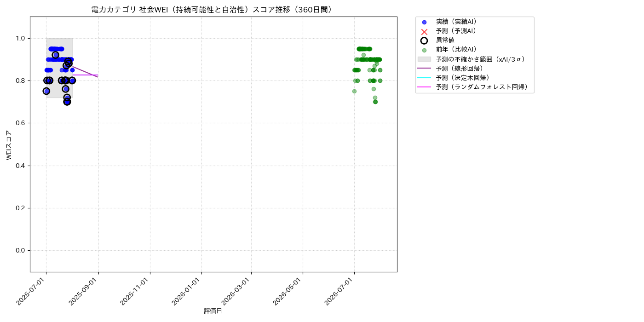Click the y-axis tick label 1.0
The width and height of the screenshot is (644, 322).
21,38
